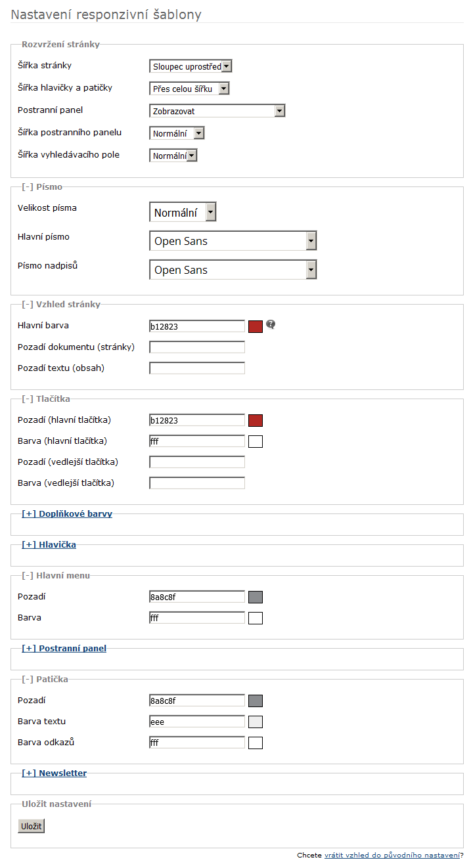Click the vrátit vzhled do původního nastavení link

(392, 855)
